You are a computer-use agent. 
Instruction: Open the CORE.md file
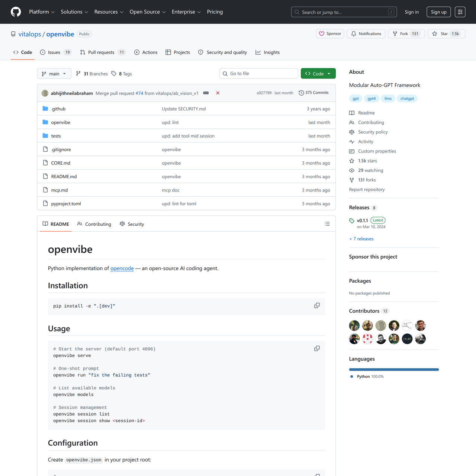[61, 163]
